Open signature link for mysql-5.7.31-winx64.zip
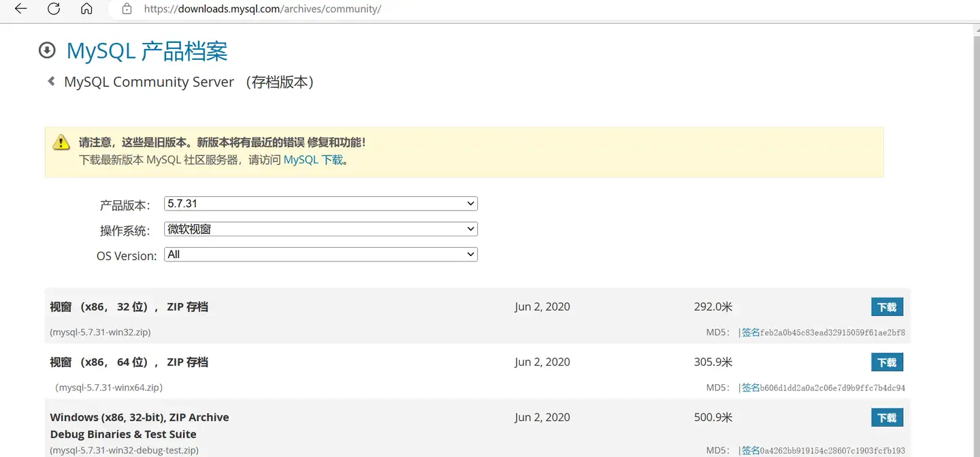Screen dimensions: 980x457 [751, 388]
